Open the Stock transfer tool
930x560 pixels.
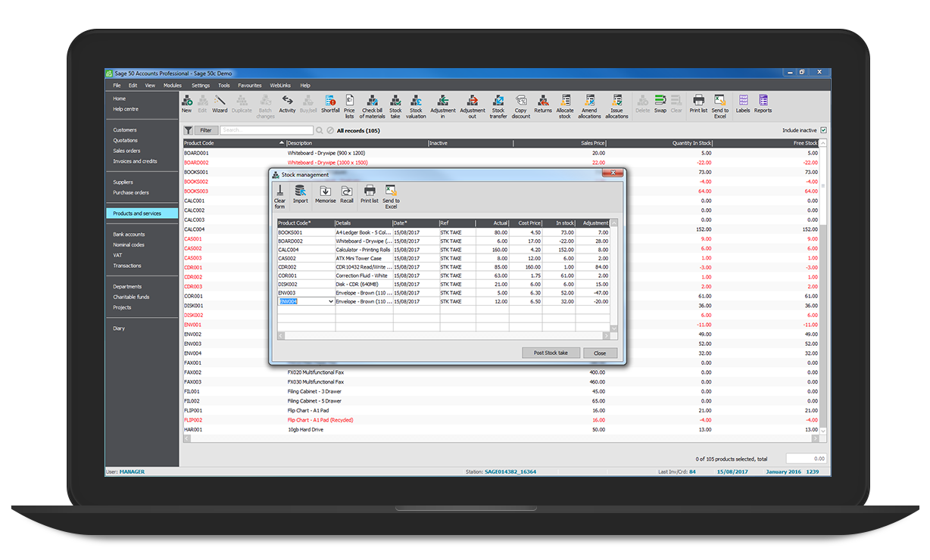498,104
